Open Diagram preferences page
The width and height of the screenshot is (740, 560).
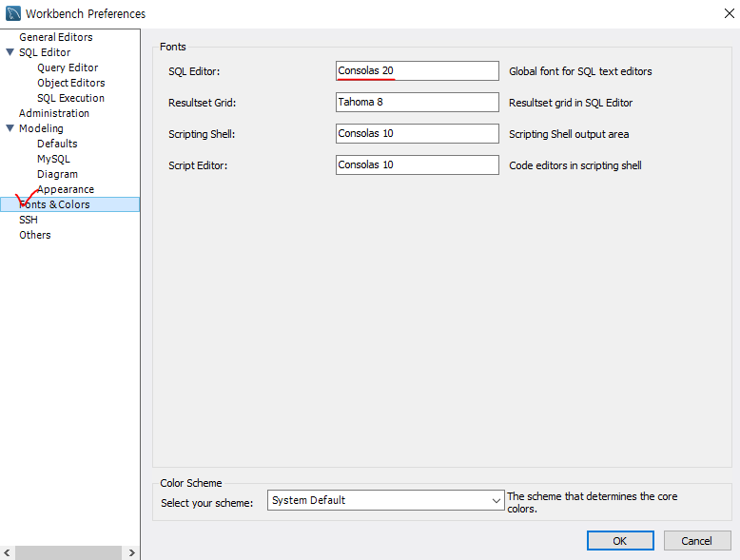(x=57, y=174)
